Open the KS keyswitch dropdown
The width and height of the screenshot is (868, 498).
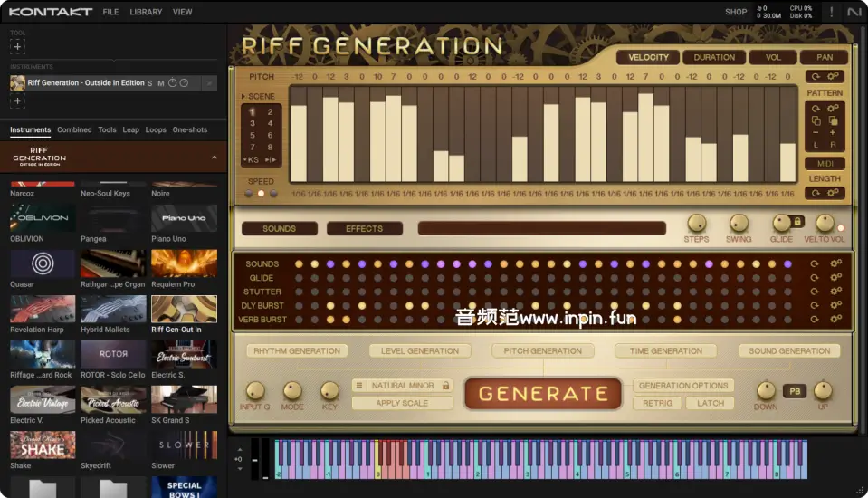pos(252,160)
